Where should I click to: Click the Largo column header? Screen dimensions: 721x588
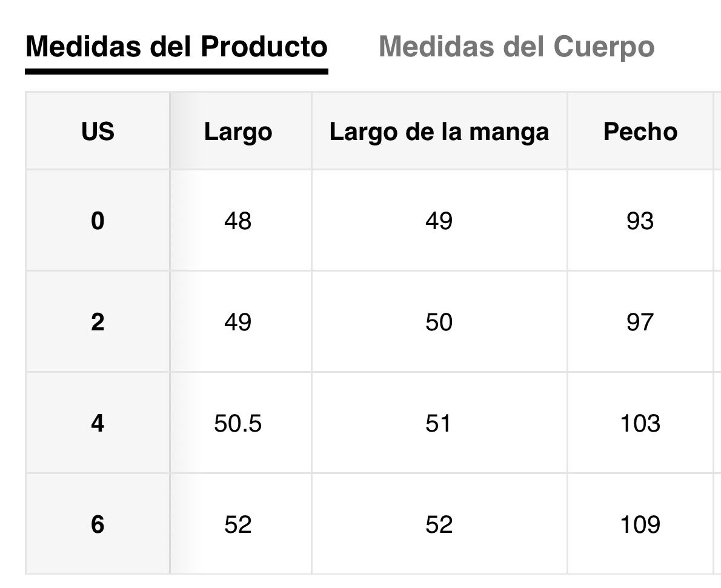coord(238,132)
